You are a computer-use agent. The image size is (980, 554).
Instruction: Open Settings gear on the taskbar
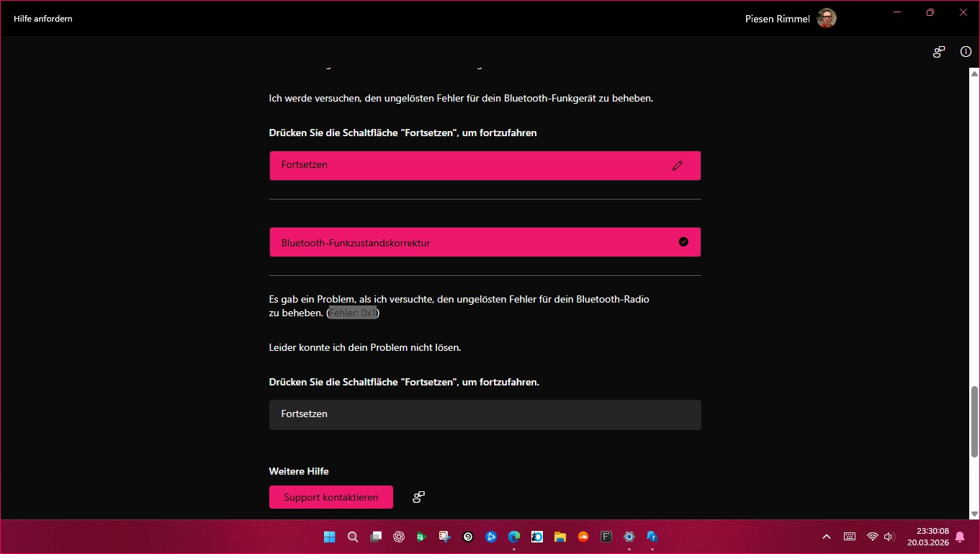pyautogui.click(x=629, y=537)
